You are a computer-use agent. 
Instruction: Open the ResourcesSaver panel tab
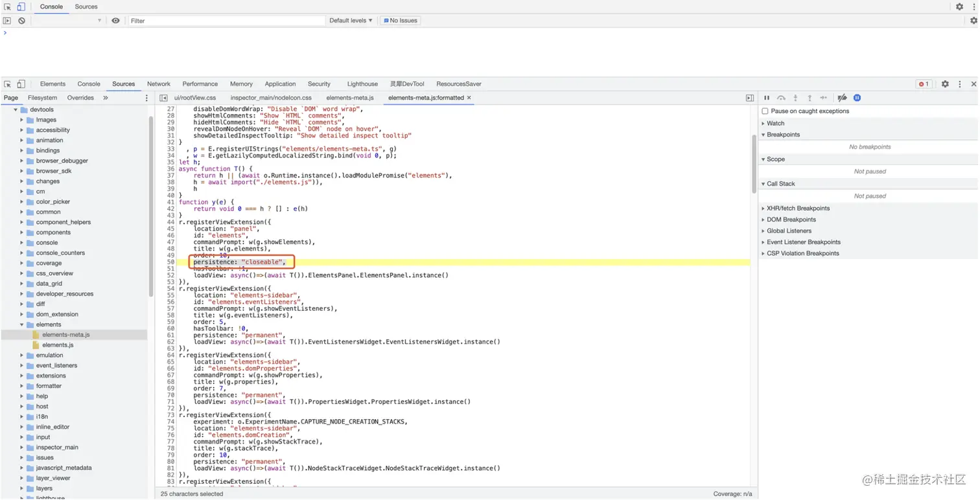pos(459,84)
